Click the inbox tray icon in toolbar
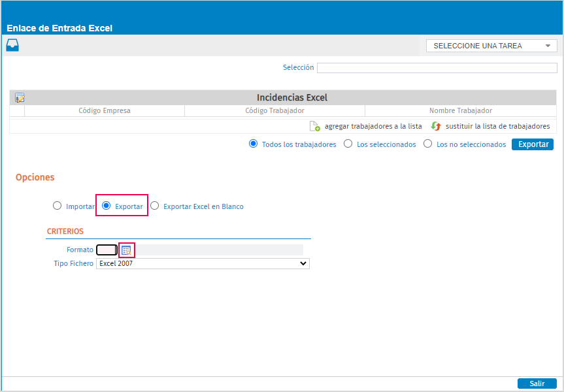564x392 pixels. (x=12, y=46)
